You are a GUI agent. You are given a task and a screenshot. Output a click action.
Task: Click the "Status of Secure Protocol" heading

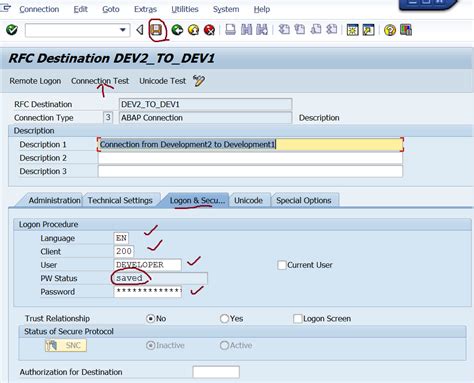69,331
